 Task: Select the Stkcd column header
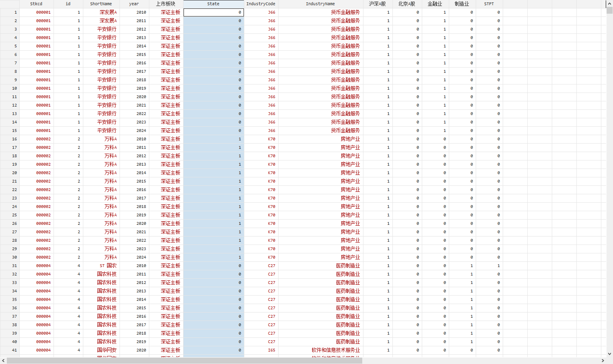pos(36,4)
